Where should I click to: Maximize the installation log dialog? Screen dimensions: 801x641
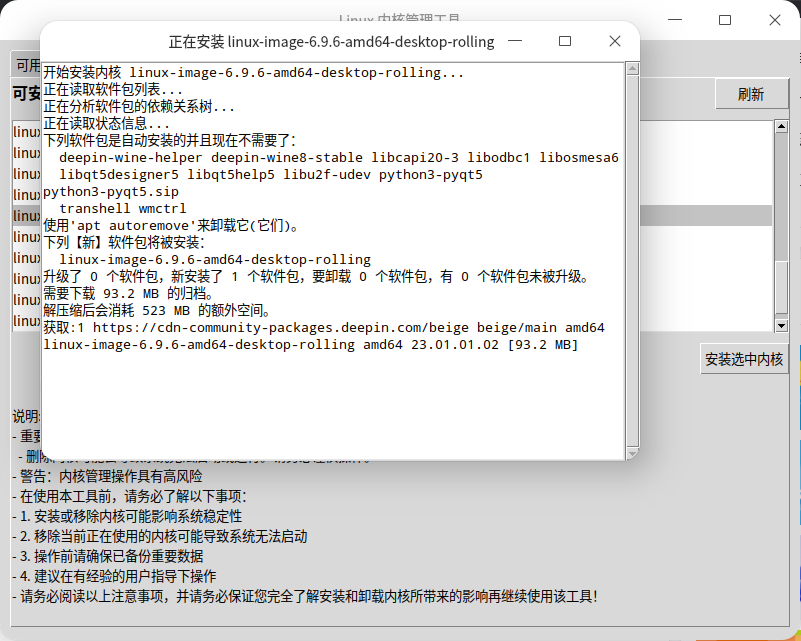(x=564, y=41)
